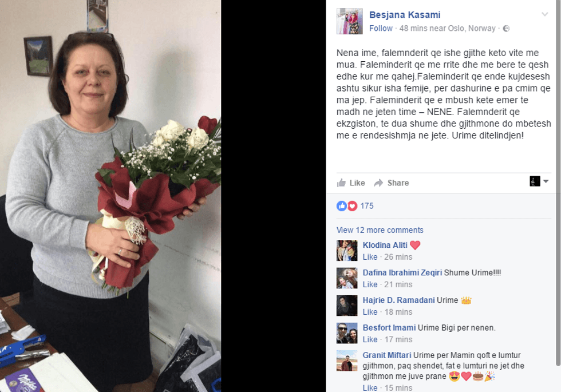Like Hajrie D. Ramadani's comment
This screenshot has width=561, height=392.
click(x=370, y=312)
